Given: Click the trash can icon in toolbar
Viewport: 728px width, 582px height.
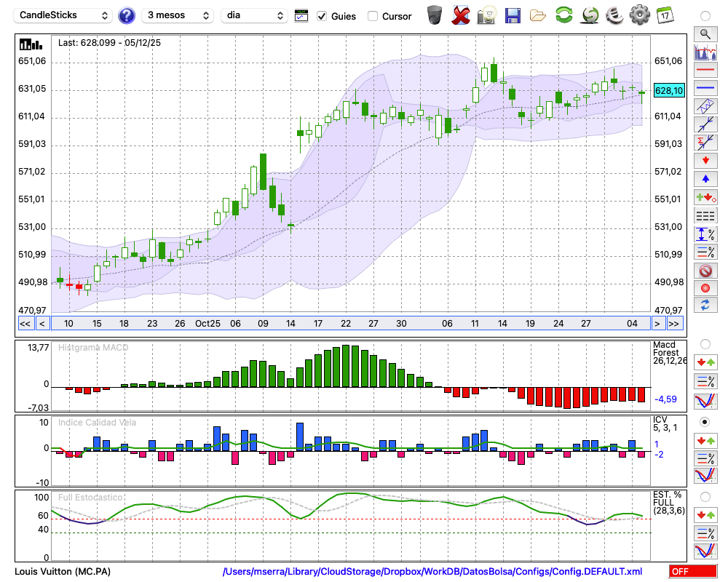Looking at the screenshot, I should tap(435, 15).
